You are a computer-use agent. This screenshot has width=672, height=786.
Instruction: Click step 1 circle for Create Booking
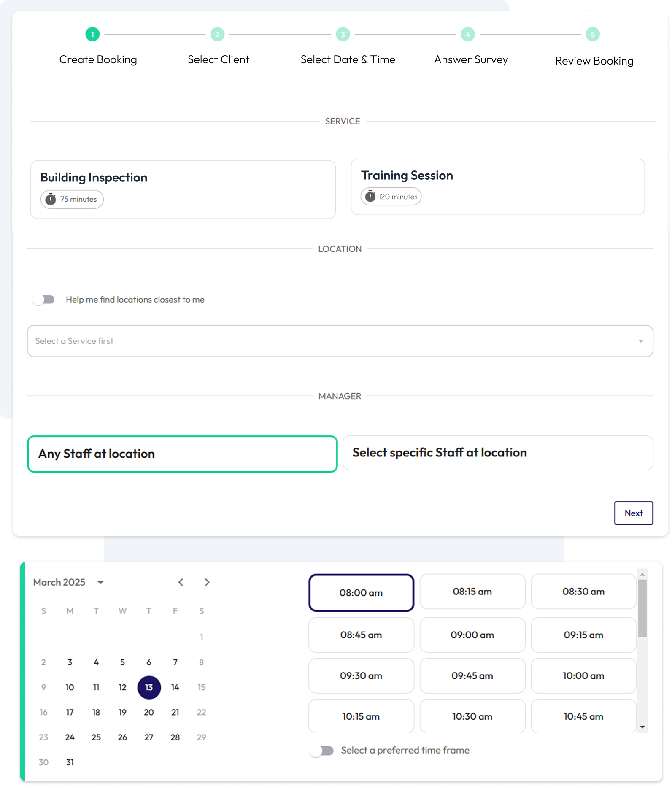tap(92, 34)
